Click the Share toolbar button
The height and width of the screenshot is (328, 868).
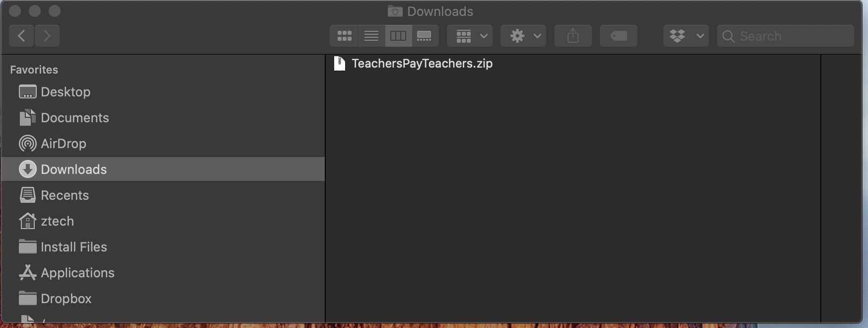(573, 36)
